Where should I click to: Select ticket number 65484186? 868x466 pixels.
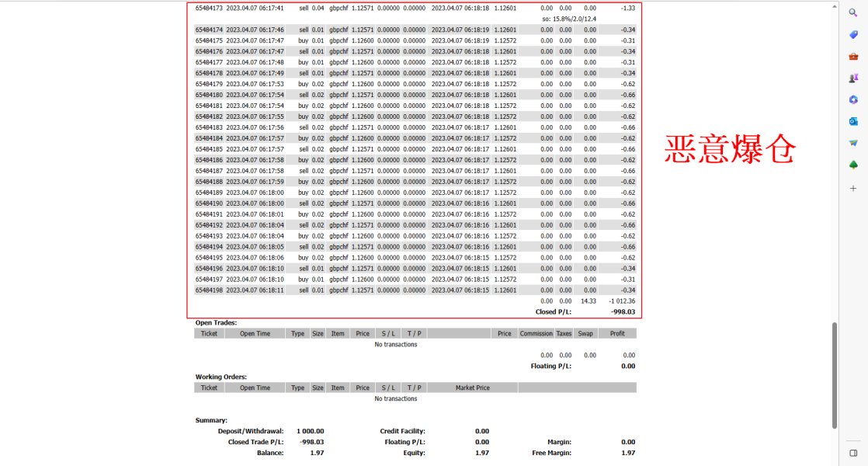(x=209, y=160)
